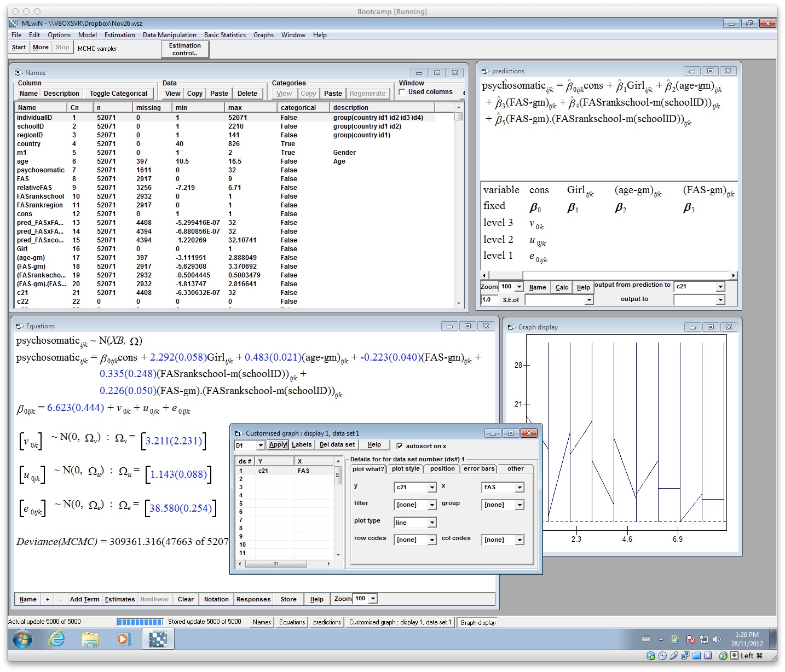Uncheck the autosort on x checkbox
785x672 pixels.
tap(400, 446)
